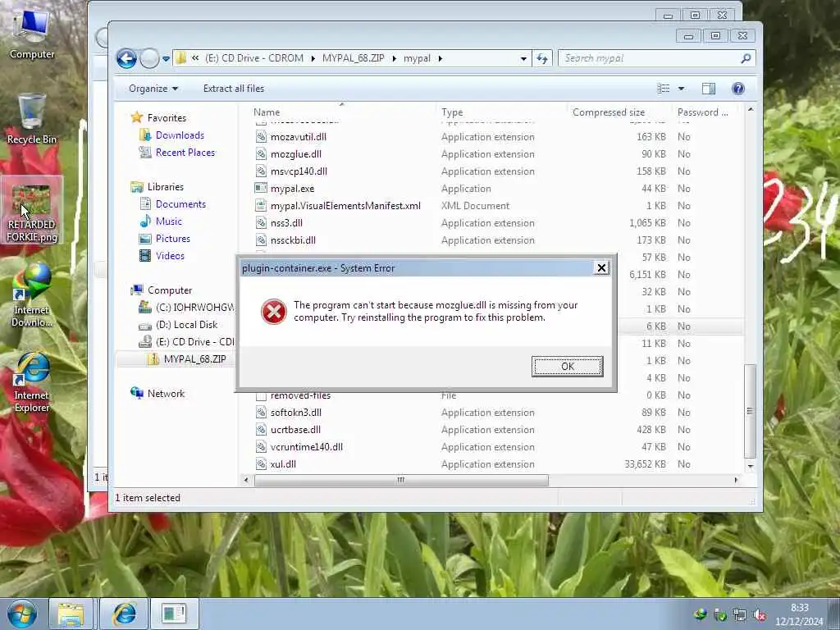This screenshot has height=630, width=840.
Task: Click the red error icon in dialog
Action: (274, 311)
